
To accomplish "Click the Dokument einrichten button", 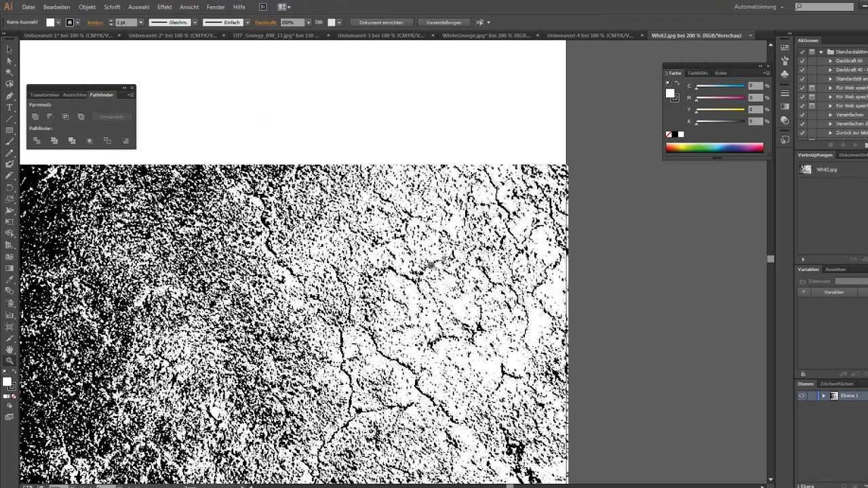I will point(382,22).
